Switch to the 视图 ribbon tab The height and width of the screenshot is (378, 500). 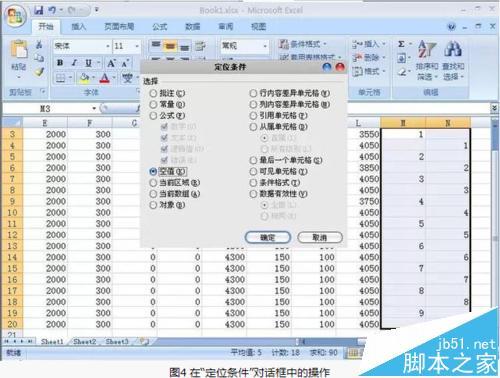[258, 27]
